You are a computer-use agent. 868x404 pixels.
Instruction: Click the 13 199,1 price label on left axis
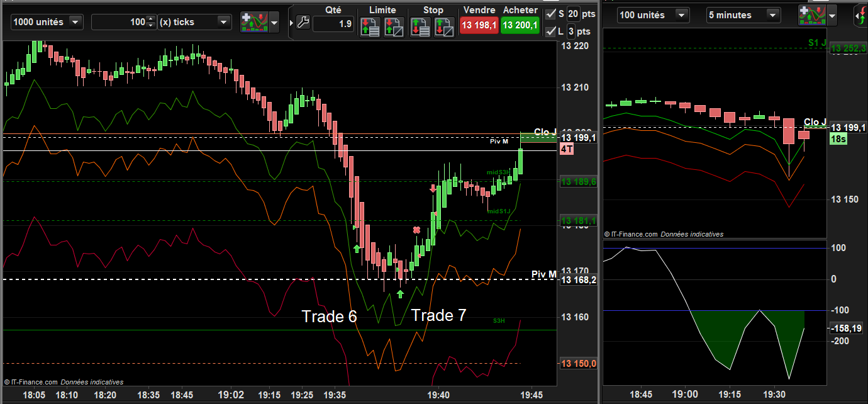click(x=579, y=138)
